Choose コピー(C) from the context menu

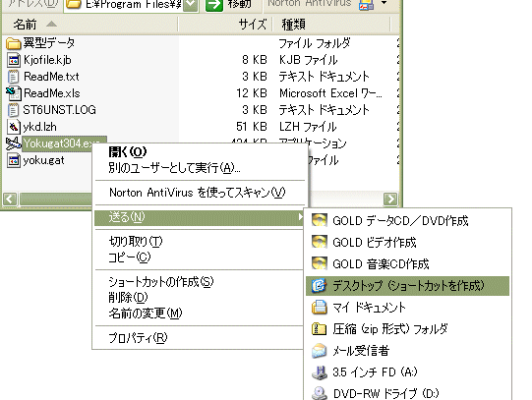click(200, 257)
